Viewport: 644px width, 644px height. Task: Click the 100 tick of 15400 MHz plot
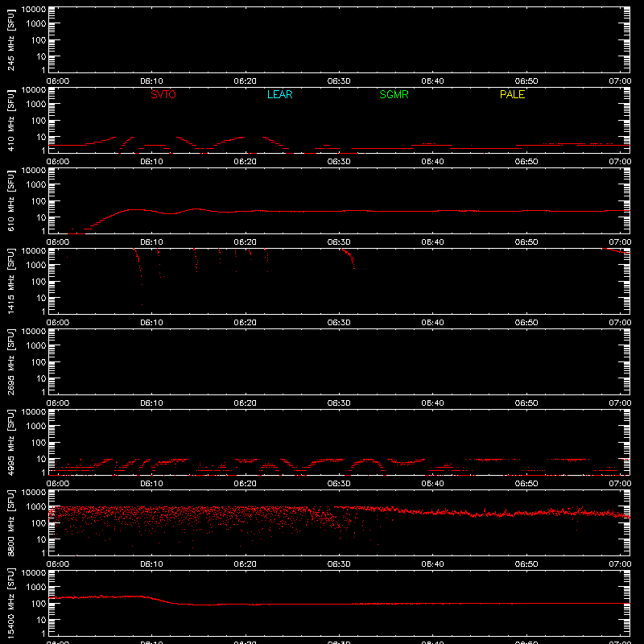pyautogui.click(x=37, y=604)
